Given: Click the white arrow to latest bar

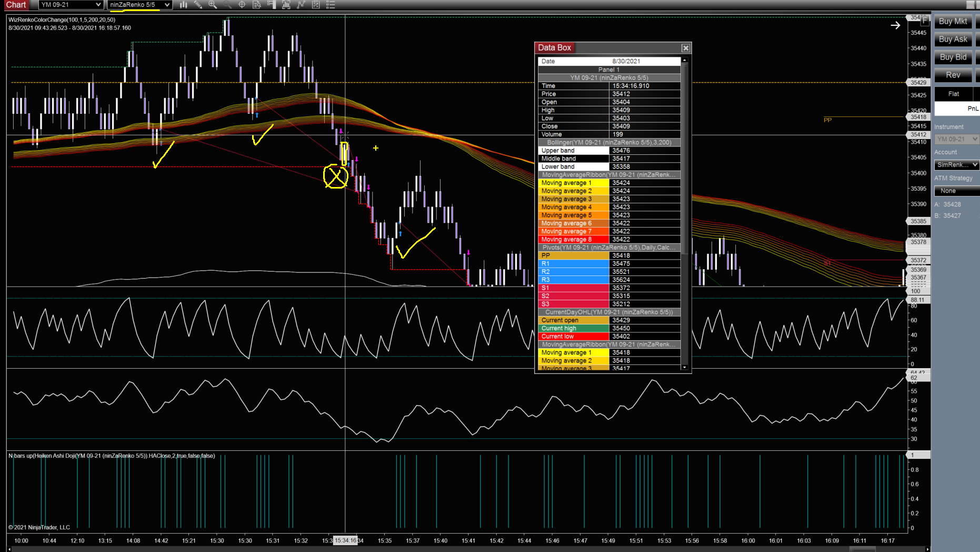Looking at the screenshot, I should point(895,25).
